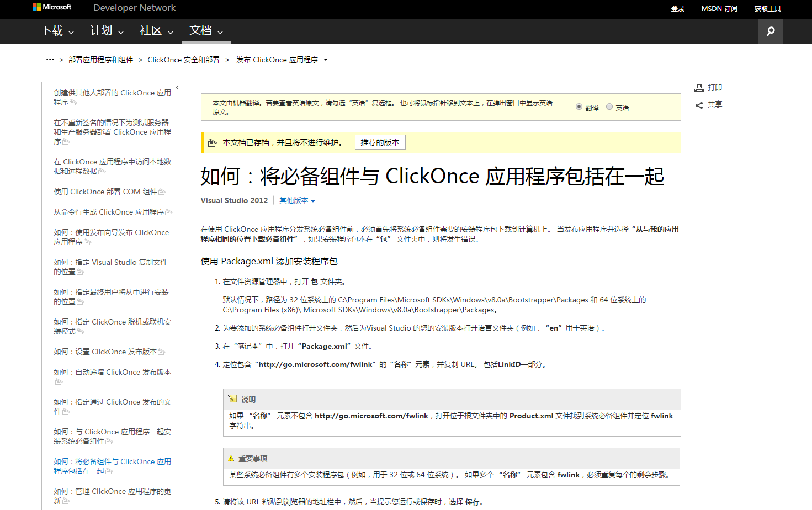Open sidebar item 如何：管理 ClickOnce 应用程序的更新
Viewport: 812px width, 510px height.
tap(112, 496)
